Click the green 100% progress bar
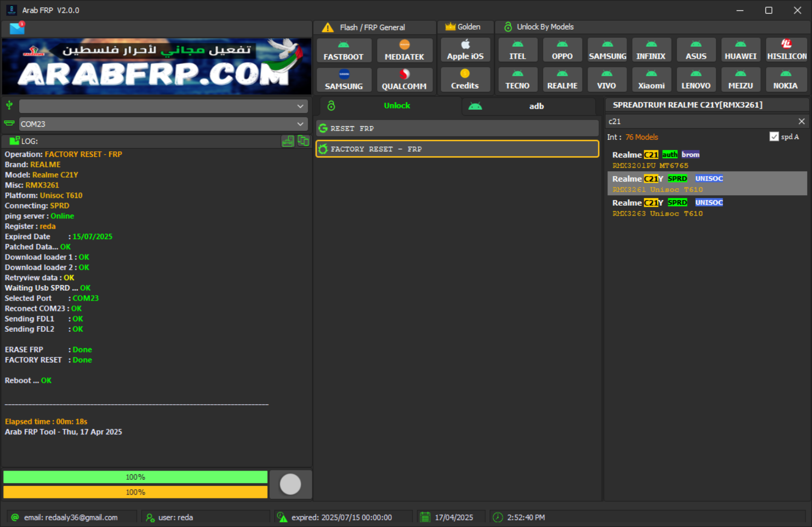Viewport: 812px width, 527px height. click(x=136, y=477)
